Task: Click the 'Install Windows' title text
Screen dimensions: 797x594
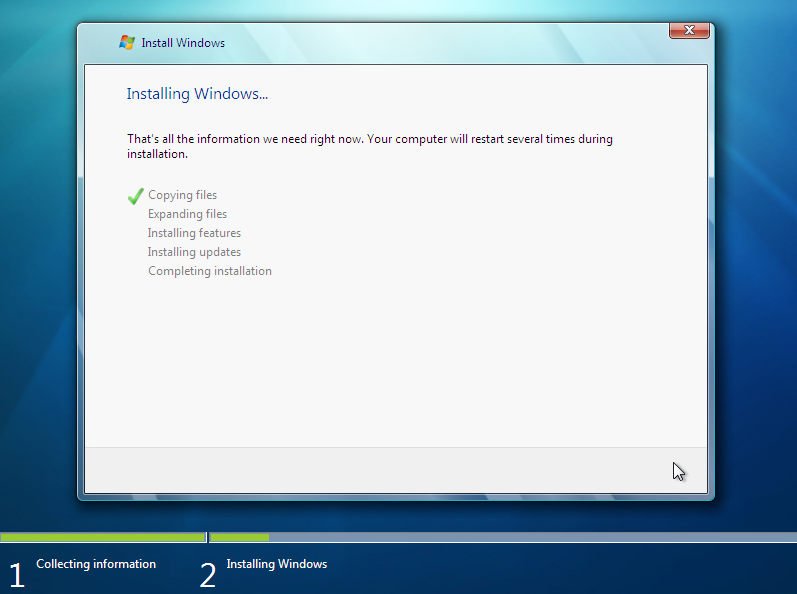Action: point(183,43)
